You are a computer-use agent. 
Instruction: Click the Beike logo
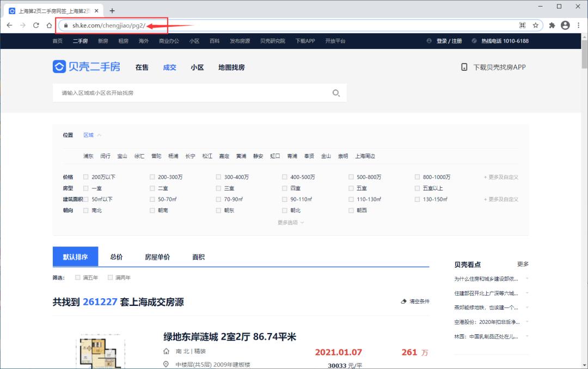pyautogui.click(x=86, y=67)
